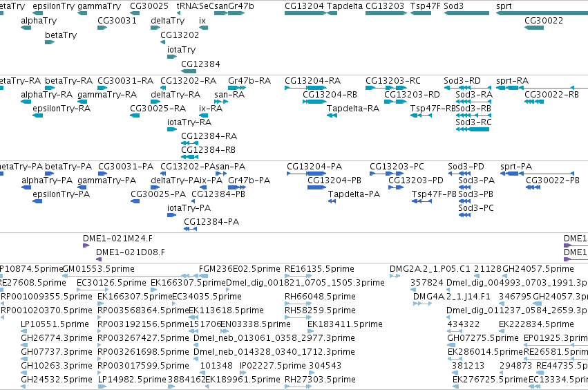The width and height of the screenshot is (588, 390).
Task: Click the CG12384-RB transcript label
Action: [x=209, y=150]
